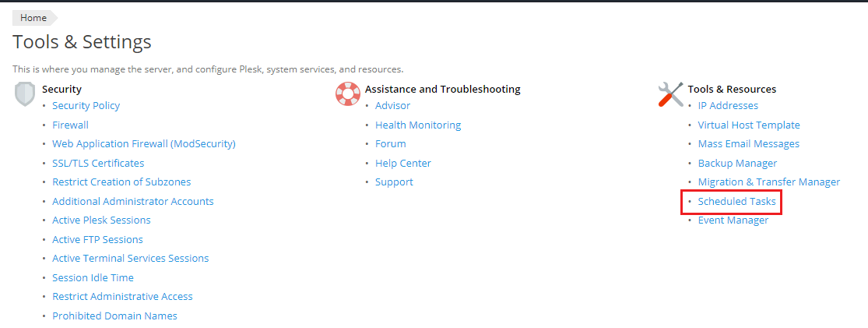Viewport: 868px width, 328px height.
Task: Open IP Addresses
Action: point(728,106)
